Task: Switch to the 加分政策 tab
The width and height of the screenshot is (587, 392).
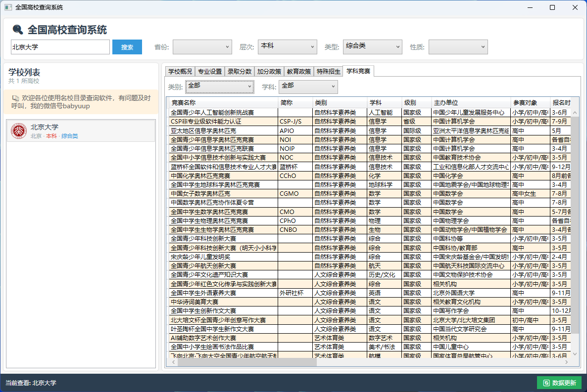Action: coord(269,72)
